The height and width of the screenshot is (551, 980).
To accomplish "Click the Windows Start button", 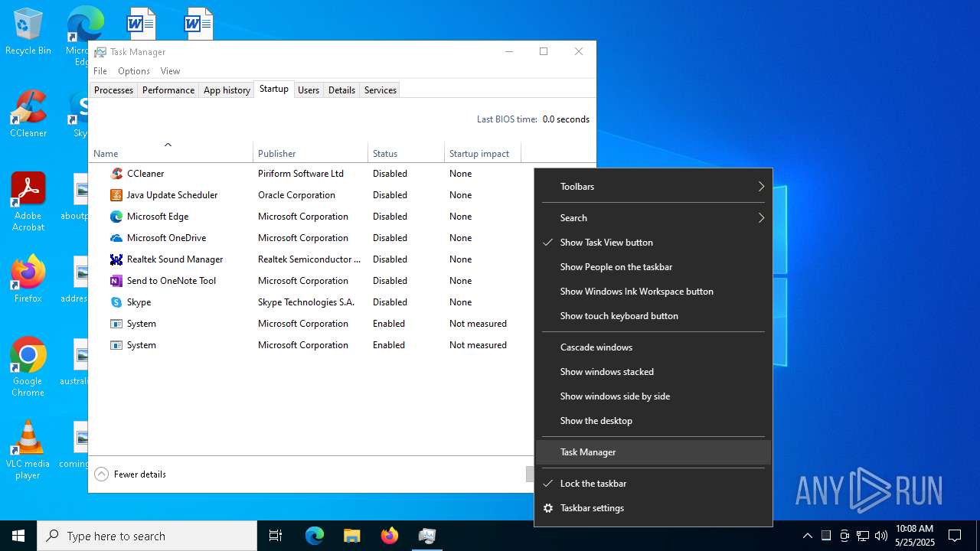I will pyautogui.click(x=18, y=536).
